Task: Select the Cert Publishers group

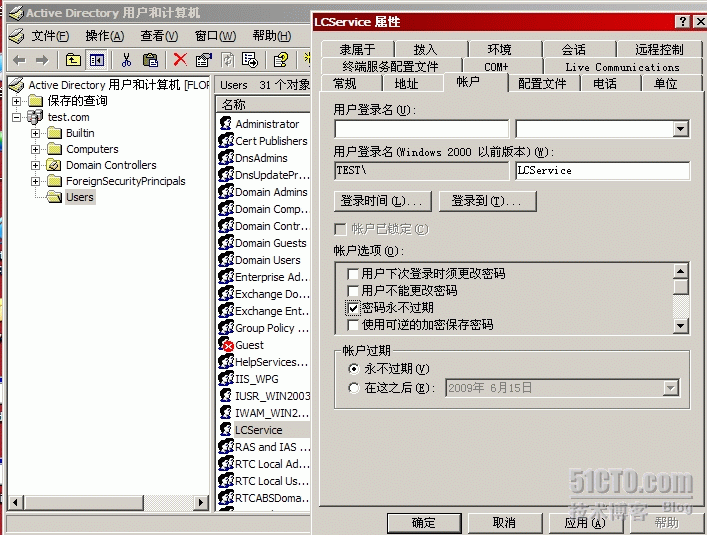Action: (x=271, y=141)
